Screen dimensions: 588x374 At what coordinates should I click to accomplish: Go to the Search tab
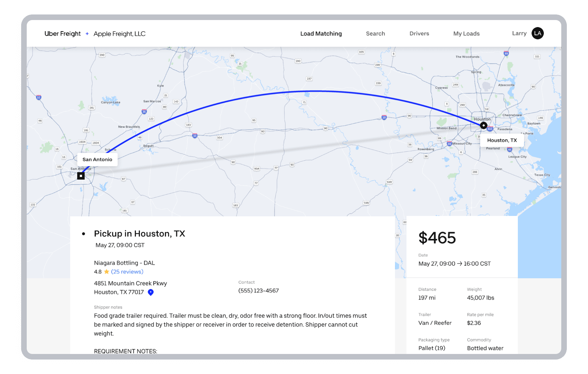pos(375,34)
